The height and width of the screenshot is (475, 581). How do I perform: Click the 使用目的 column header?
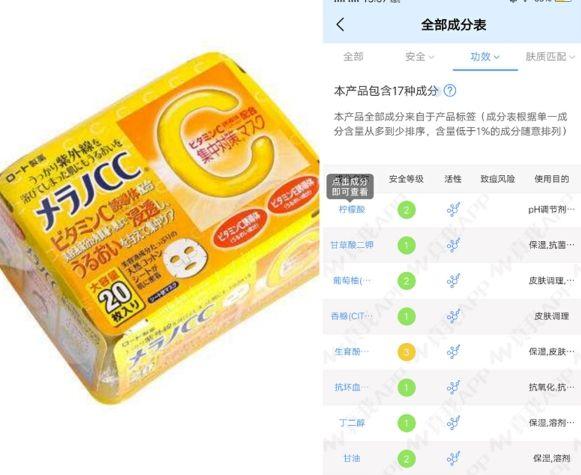[x=551, y=179]
